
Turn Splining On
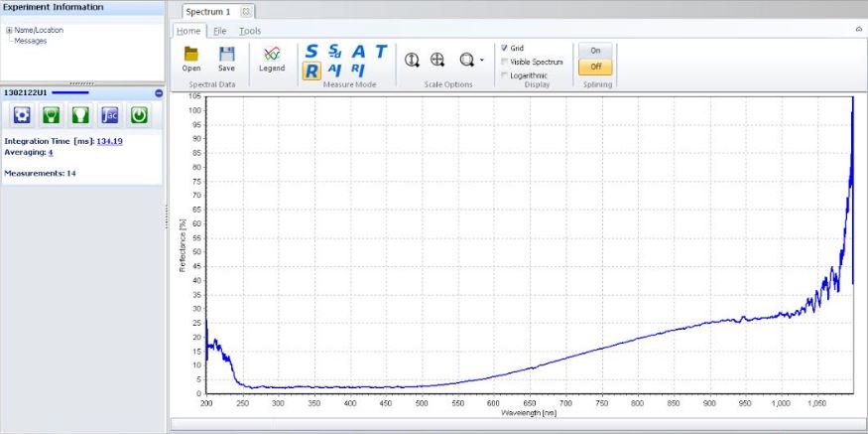[595, 50]
